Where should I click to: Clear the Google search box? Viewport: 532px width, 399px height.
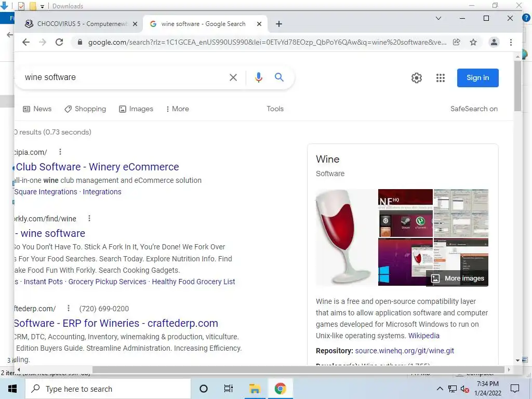pos(233,77)
